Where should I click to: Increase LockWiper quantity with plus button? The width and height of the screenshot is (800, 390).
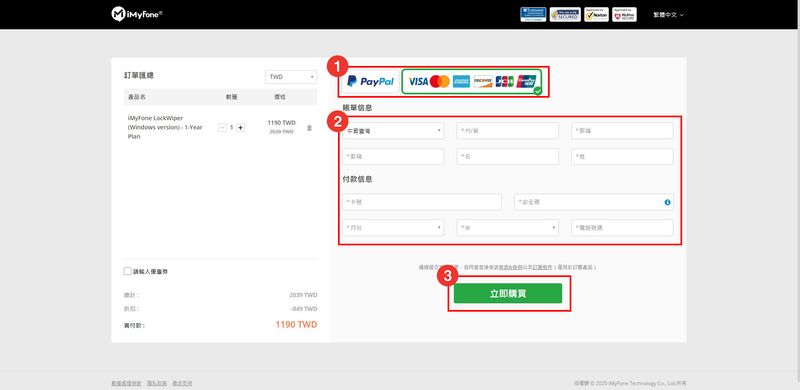pyautogui.click(x=240, y=128)
